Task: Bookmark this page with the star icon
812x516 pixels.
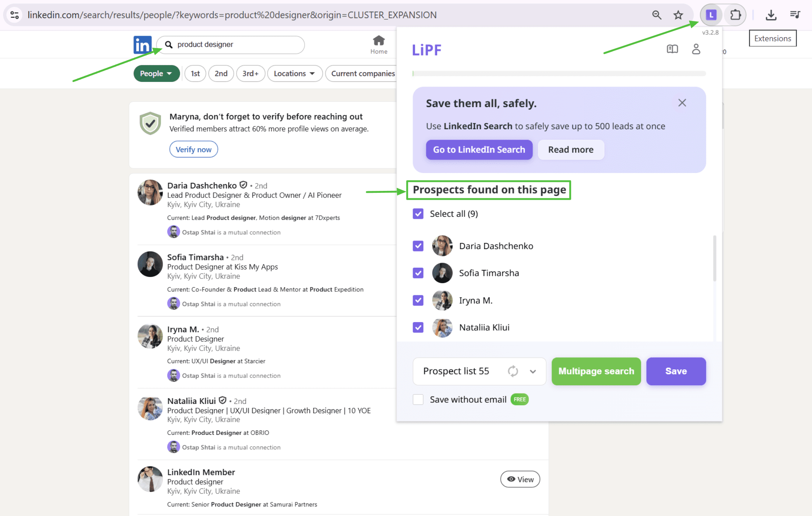Action: click(x=678, y=15)
